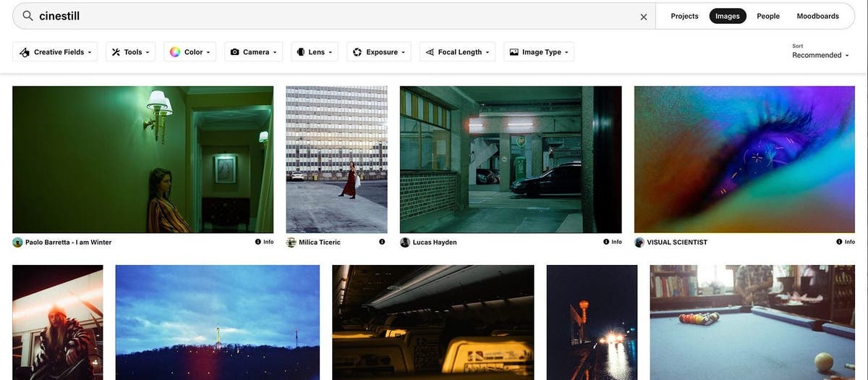The height and width of the screenshot is (380, 868).
Task: Click VISUAL SCIENTIST's avatar icon
Action: coord(639,242)
